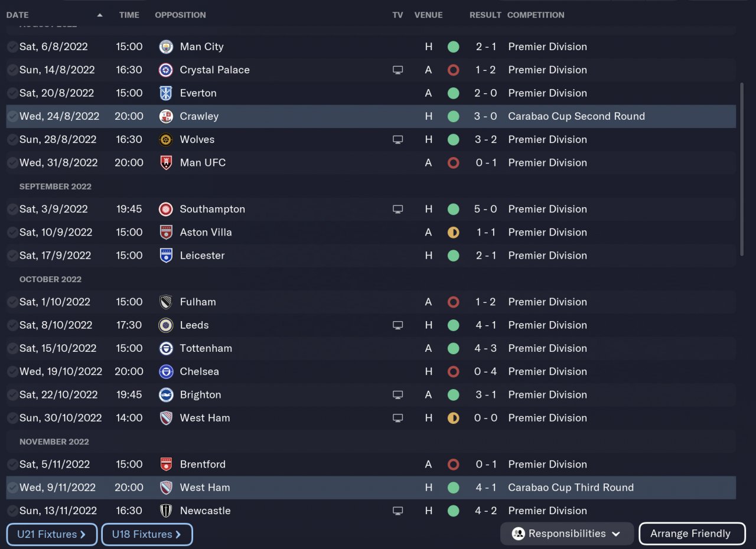This screenshot has width=756, height=549.
Task: Open the U21 Fixtures page
Action: (52, 534)
